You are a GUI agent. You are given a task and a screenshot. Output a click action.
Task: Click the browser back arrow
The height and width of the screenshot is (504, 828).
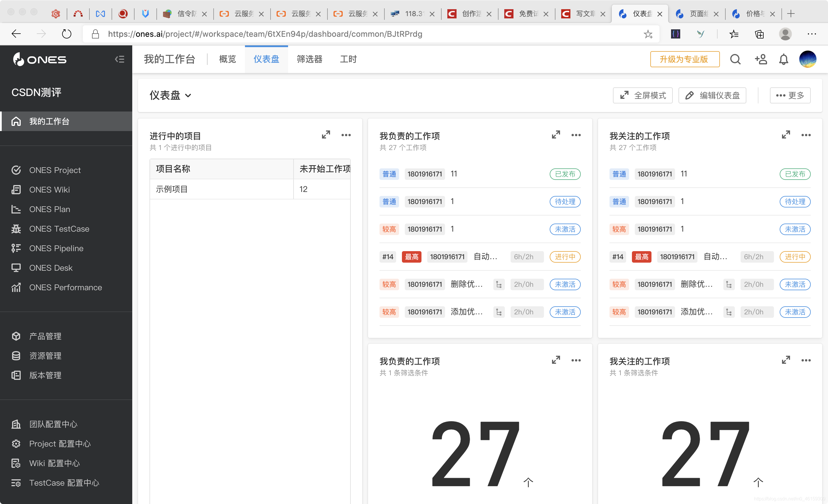[16, 34]
